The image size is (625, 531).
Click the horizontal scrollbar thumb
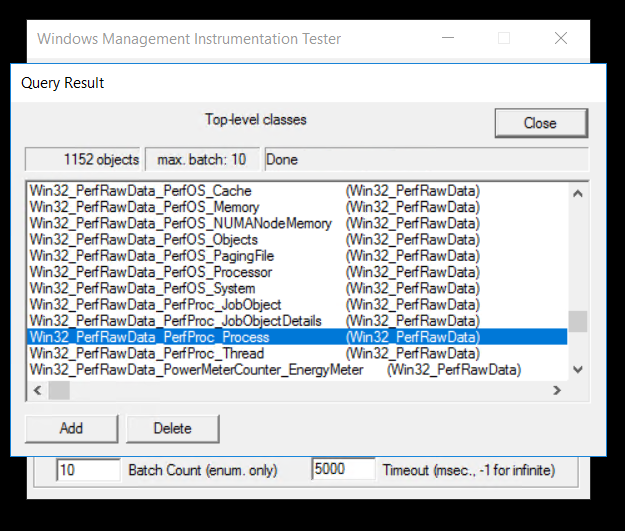point(59,390)
